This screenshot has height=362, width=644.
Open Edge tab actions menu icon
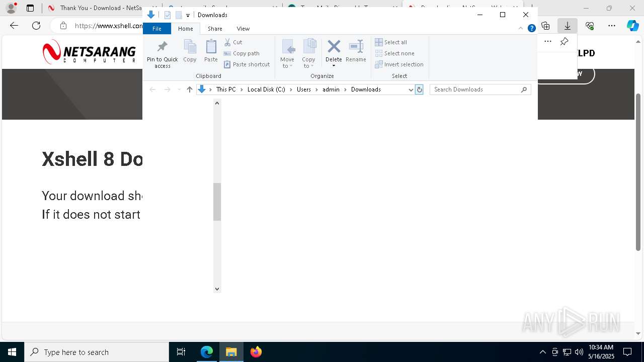click(30, 8)
